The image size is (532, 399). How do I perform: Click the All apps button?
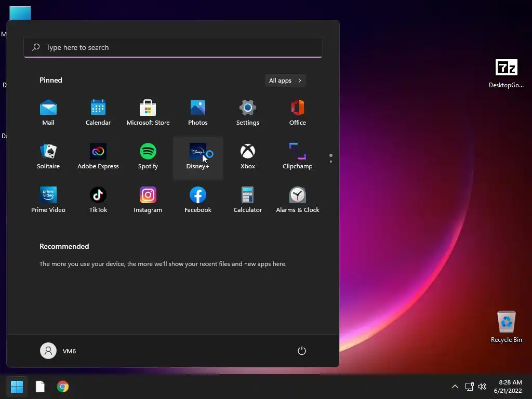(285, 81)
